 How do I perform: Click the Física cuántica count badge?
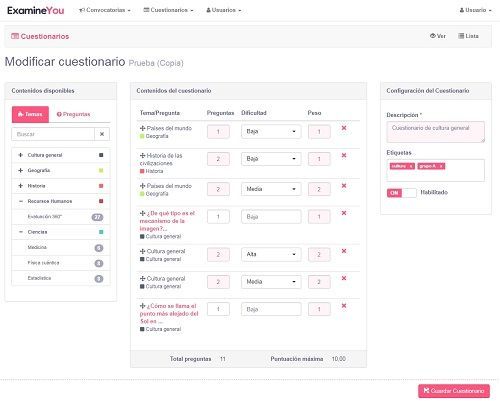99,263
